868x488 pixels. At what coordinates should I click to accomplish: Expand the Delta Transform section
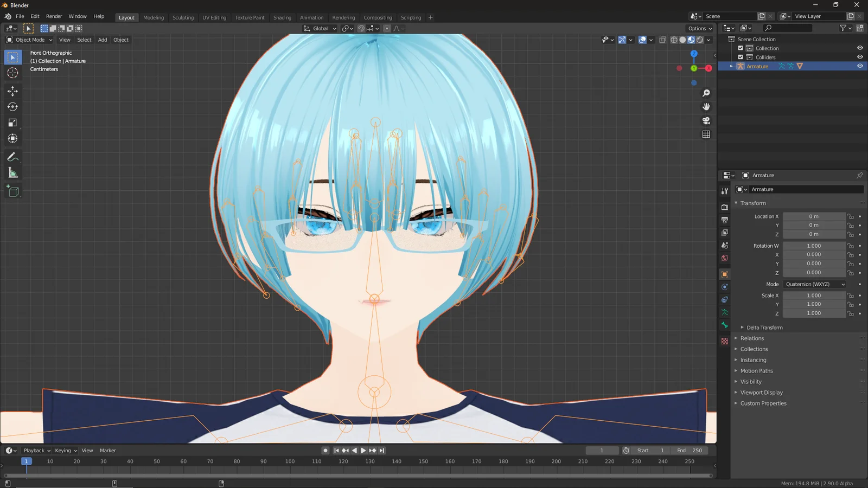pos(763,327)
